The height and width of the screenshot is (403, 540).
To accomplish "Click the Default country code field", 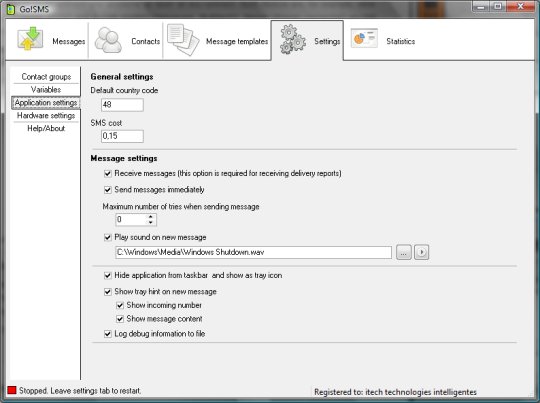I will click(122, 105).
